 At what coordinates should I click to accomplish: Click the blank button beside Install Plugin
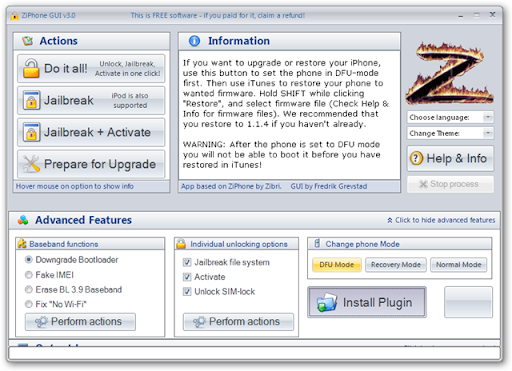coord(468,302)
